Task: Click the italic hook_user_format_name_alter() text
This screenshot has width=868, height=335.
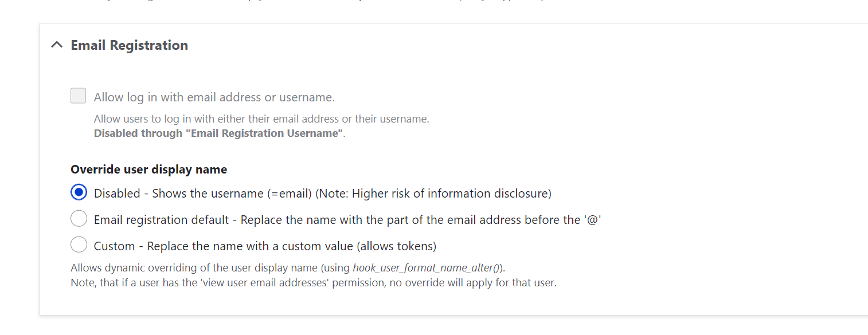Action: (427, 268)
